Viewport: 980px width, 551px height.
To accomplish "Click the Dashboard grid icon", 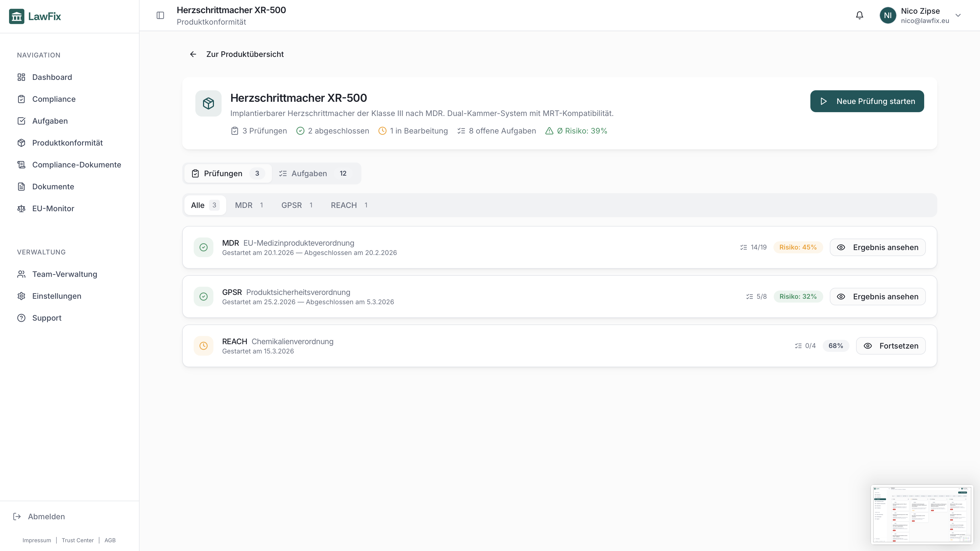I will click(x=21, y=77).
